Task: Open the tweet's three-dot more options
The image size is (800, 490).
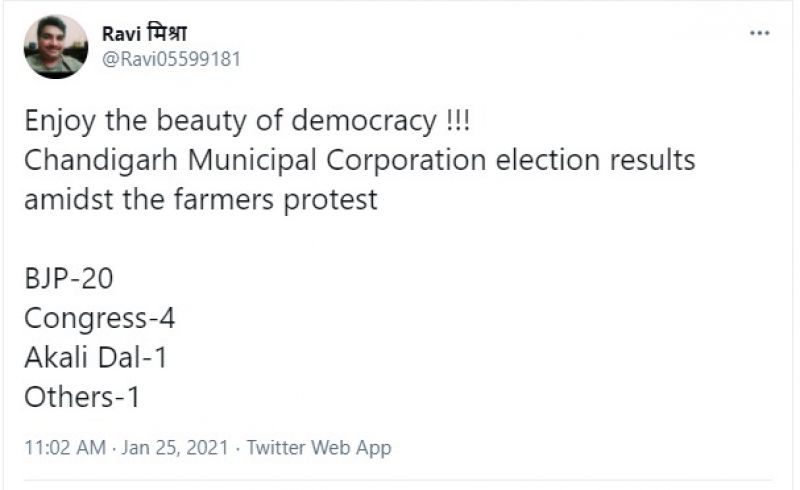Action: (x=760, y=33)
